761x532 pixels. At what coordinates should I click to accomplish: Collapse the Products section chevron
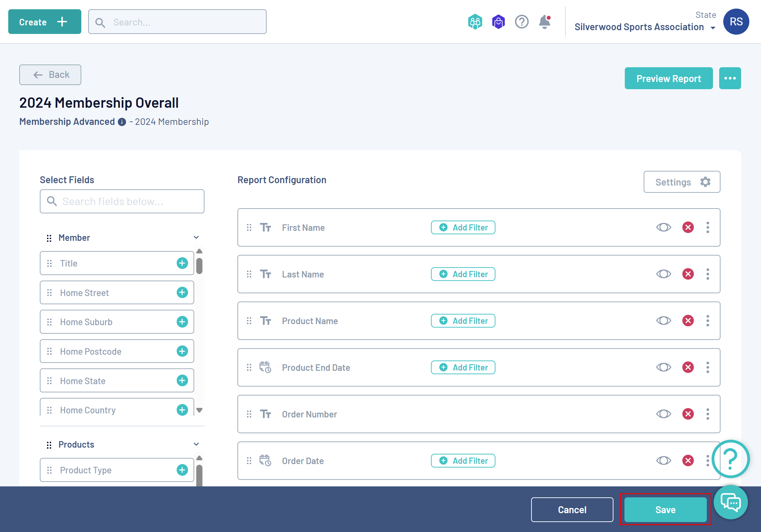coord(196,444)
